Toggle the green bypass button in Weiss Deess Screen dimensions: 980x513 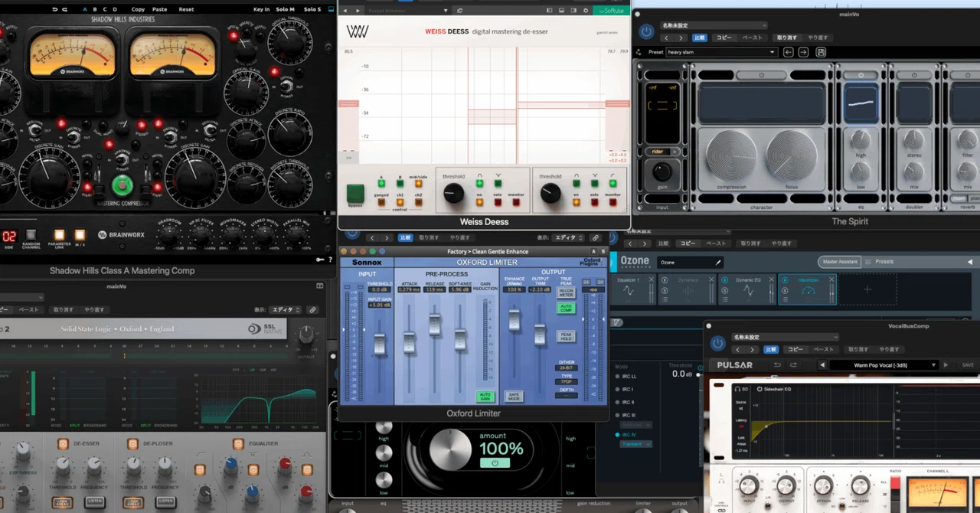(x=355, y=194)
